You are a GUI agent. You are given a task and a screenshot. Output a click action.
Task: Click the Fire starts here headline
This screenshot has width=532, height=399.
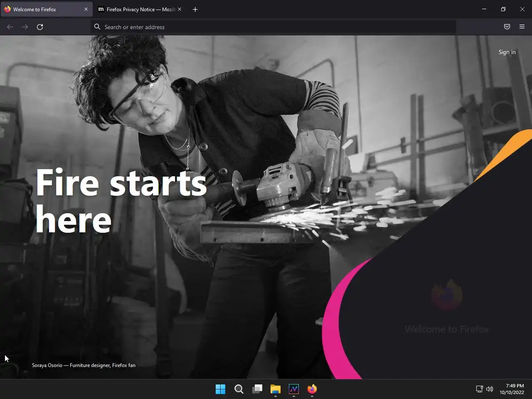[121, 201]
